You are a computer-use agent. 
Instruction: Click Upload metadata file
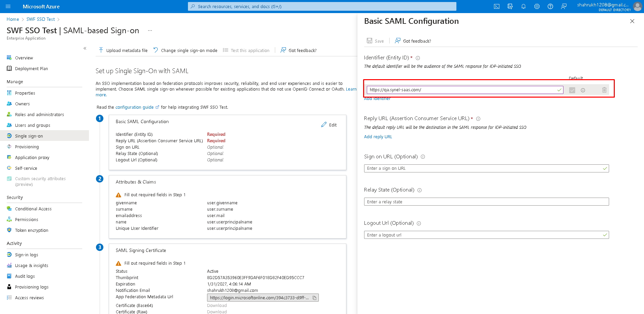[123, 50]
